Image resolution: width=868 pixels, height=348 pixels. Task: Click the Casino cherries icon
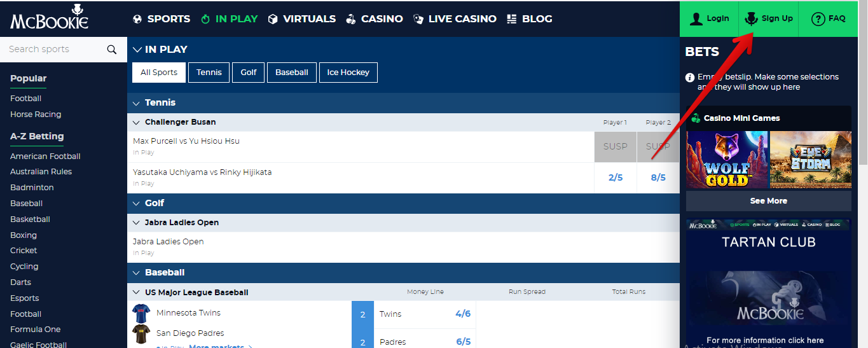tap(351, 19)
